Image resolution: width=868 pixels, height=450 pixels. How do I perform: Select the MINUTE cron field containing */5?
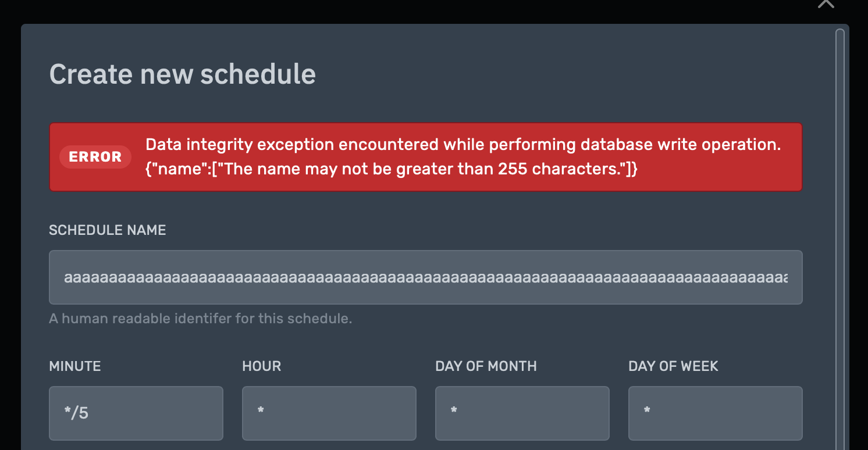coord(136,413)
